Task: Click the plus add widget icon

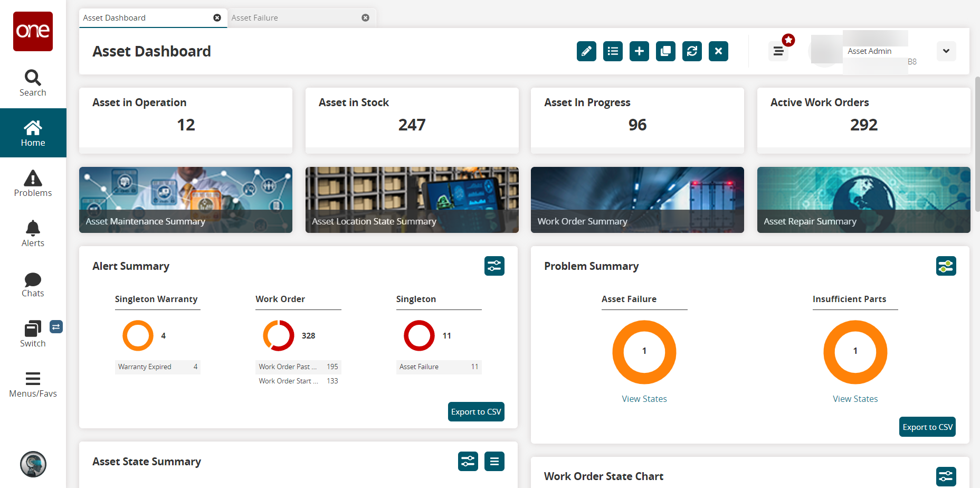Action: pos(639,51)
